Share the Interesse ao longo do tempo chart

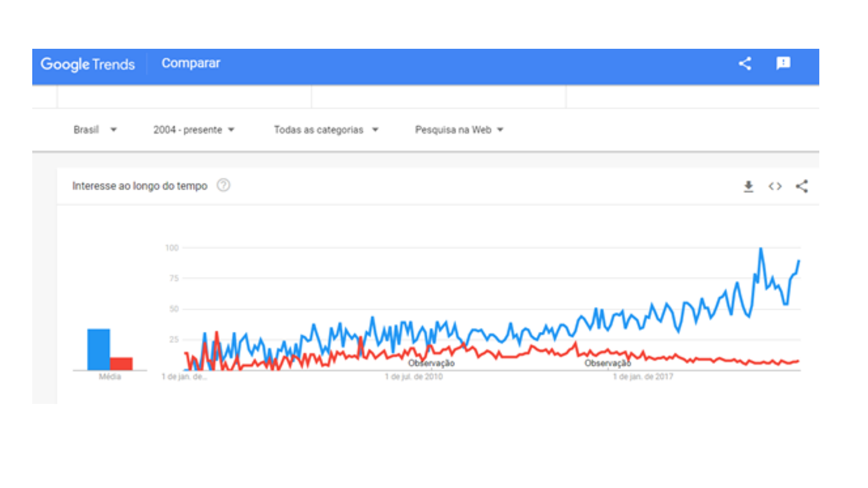tap(802, 186)
